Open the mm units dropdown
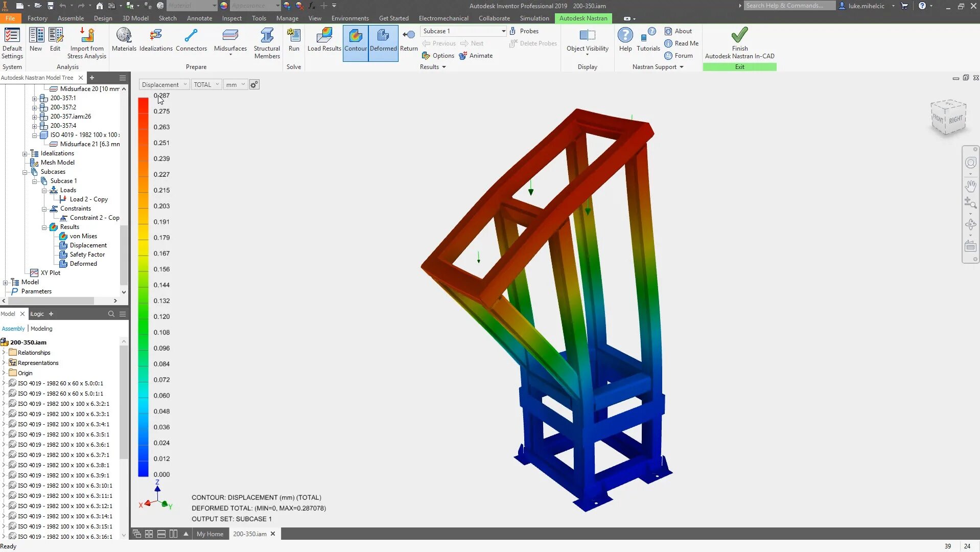Viewport: 980px width, 552px height. [x=236, y=84]
